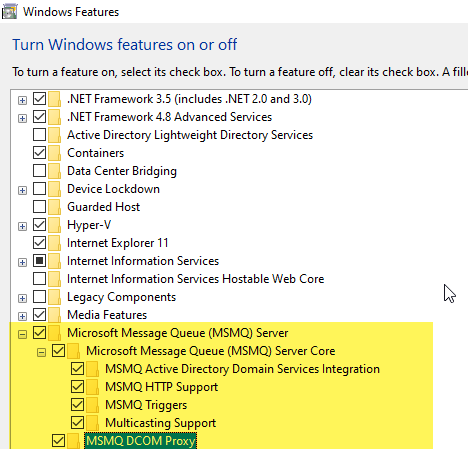The height and width of the screenshot is (449, 468).
Task: Click the folder icon next to MSMQ Triggers
Action: pyautogui.click(x=93, y=405)
